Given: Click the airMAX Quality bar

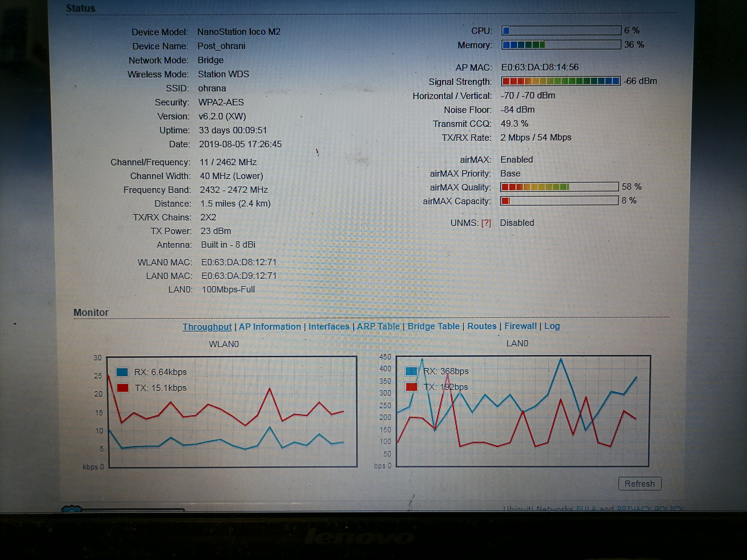Looking at the screenshot, I should coord(560,187).
